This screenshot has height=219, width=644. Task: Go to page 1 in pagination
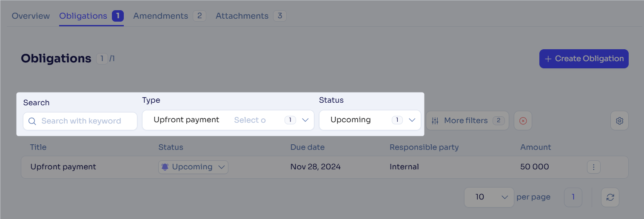pyautogui.click(x=573, y=197)
